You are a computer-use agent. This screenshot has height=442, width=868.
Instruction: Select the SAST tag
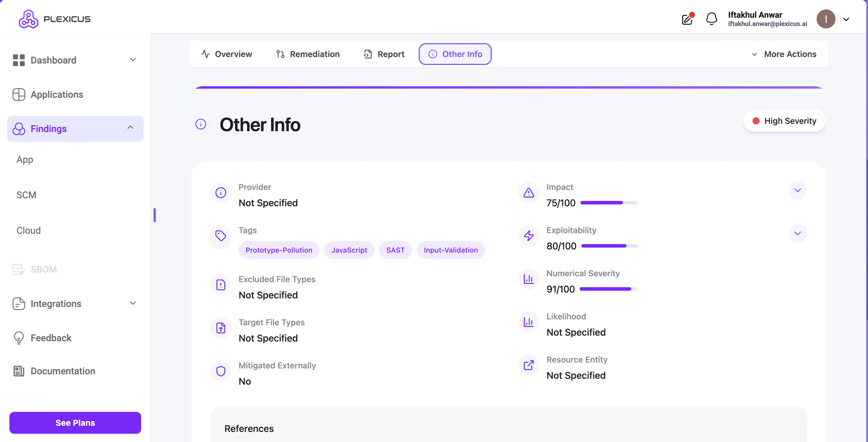pos(395,250)
